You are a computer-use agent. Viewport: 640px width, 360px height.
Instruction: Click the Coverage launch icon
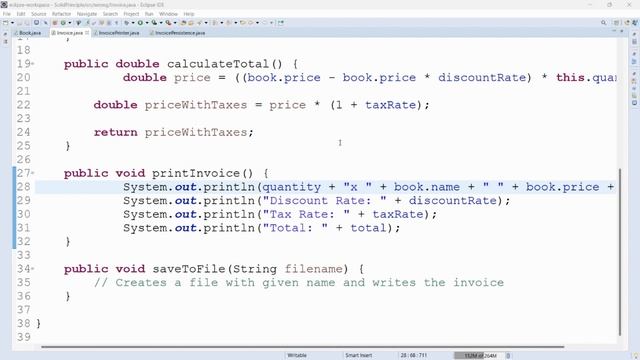tap(154, 23)
